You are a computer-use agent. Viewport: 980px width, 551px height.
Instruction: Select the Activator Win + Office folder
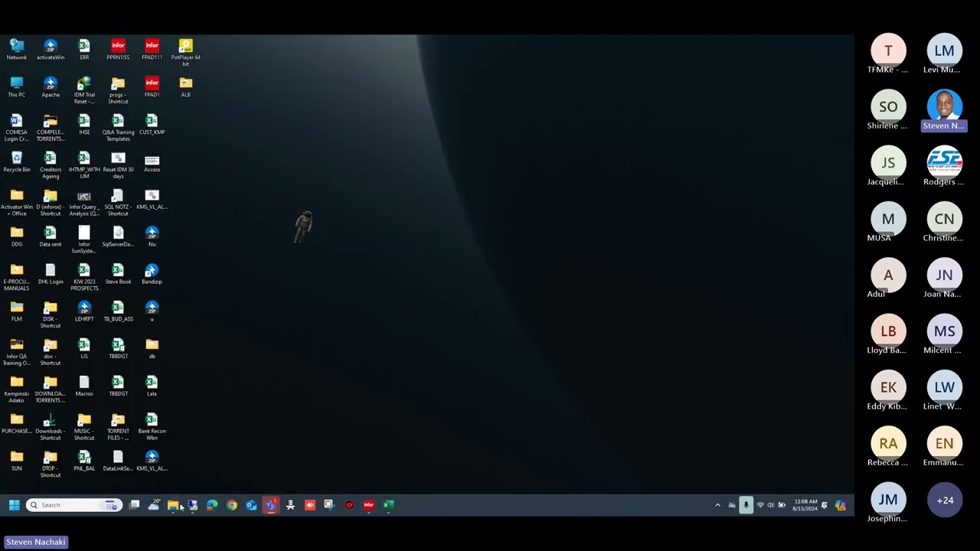[x=17, y=203]
